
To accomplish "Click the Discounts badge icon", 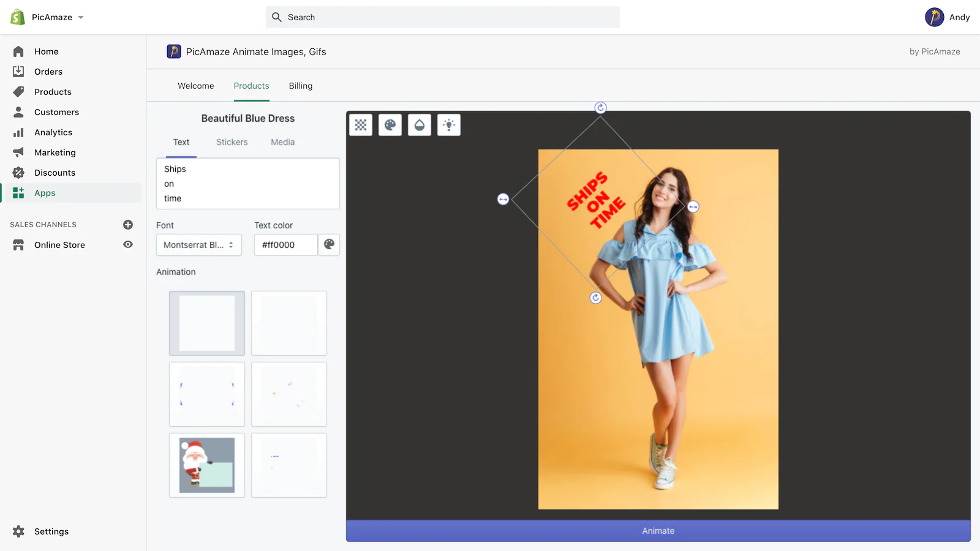I will pos(18,173).
